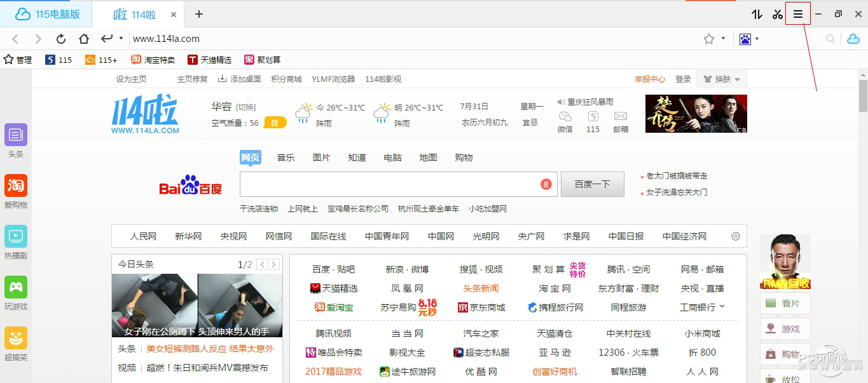Image resolution: width=868 pixels, height=383 pixels.
Task: Click the undo closed tab arrow
Action: pos(107,39)
